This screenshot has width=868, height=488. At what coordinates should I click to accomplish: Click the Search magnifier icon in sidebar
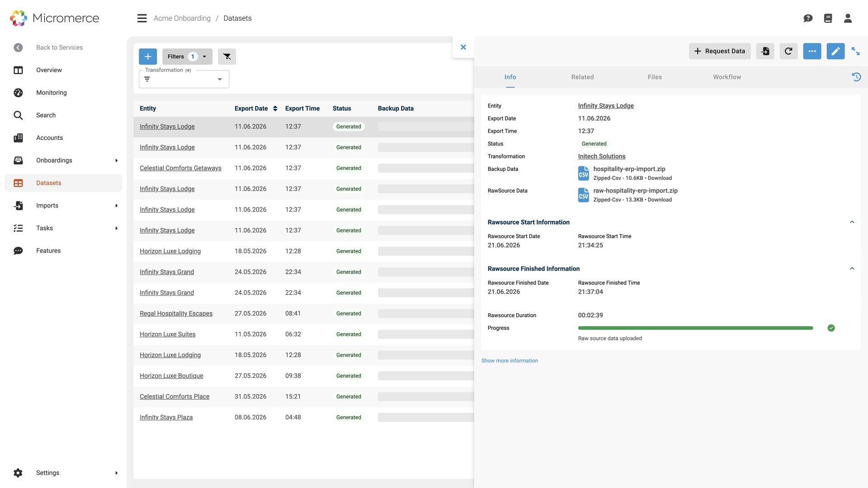(18, 115)
